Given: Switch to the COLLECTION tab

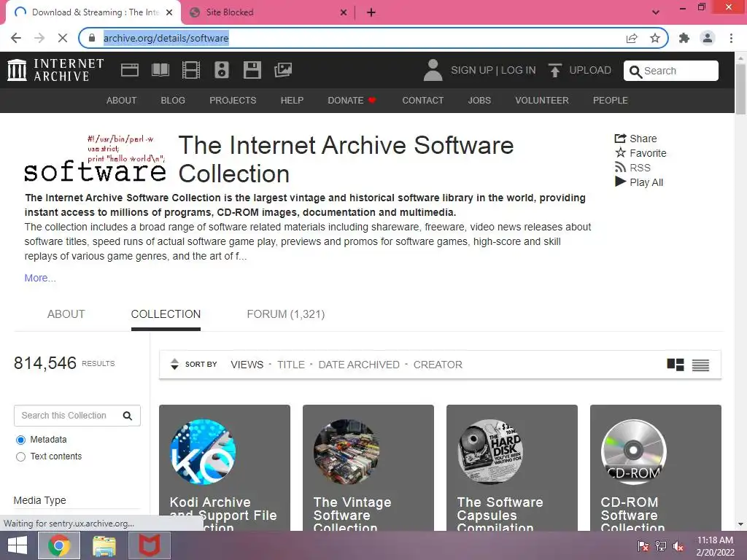Looking at the screenshot, I should (166, 314).
